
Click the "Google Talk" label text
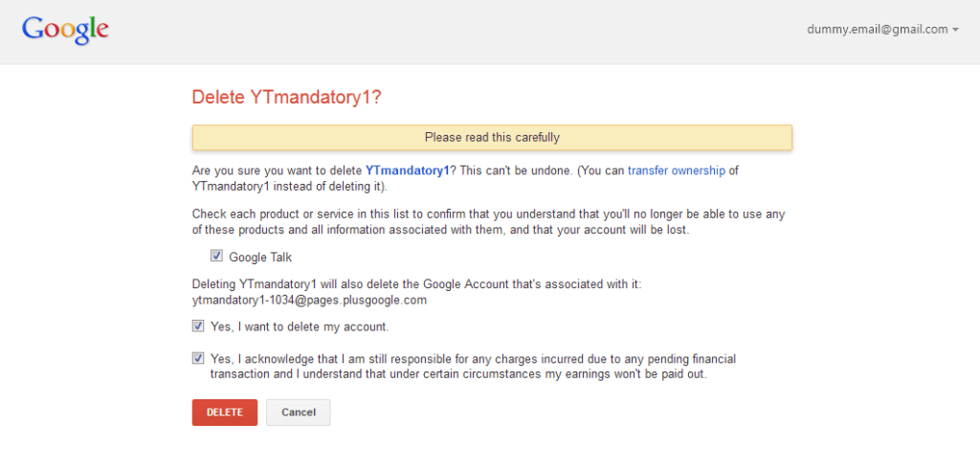coord(260,257)
